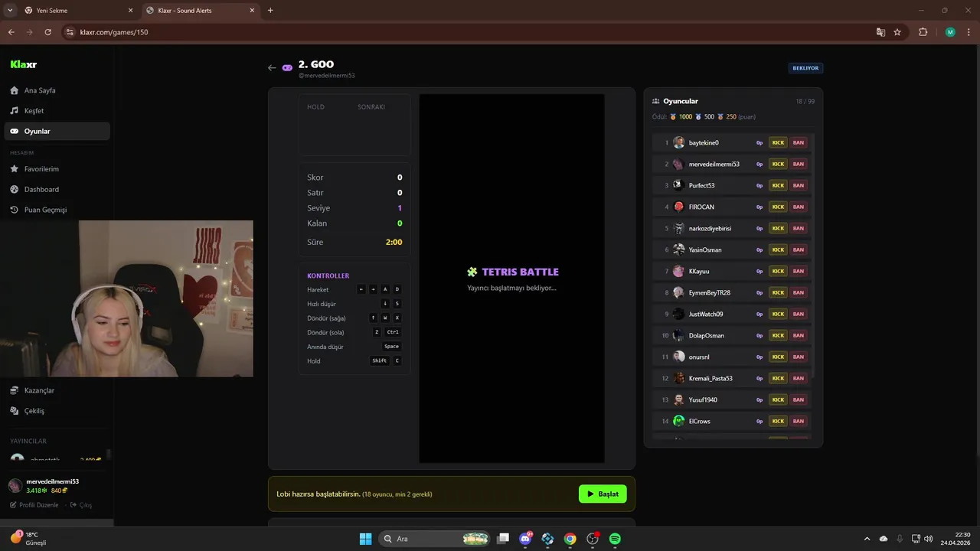The height and width of the screenshot is (551, 980).
Task: Open the Chrome three-dot menu
Action: (x=969, y=32)
